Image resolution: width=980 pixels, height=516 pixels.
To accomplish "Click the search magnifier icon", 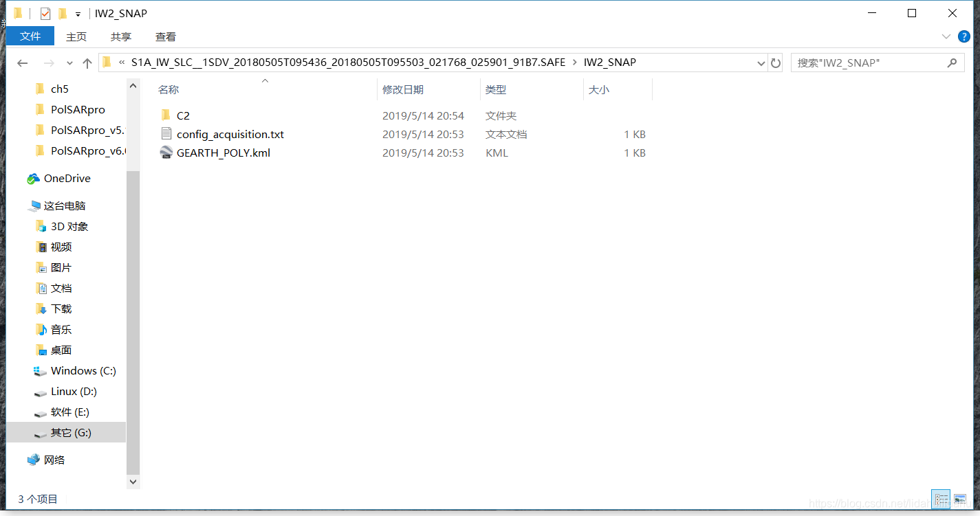I will pos(952,63).
